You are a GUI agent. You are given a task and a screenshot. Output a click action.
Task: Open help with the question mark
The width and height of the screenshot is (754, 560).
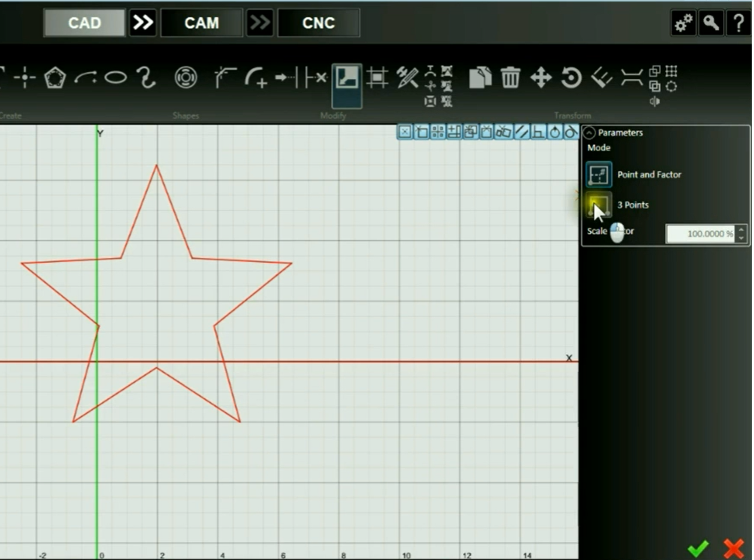pyautogui.click(x=738, y=23)
